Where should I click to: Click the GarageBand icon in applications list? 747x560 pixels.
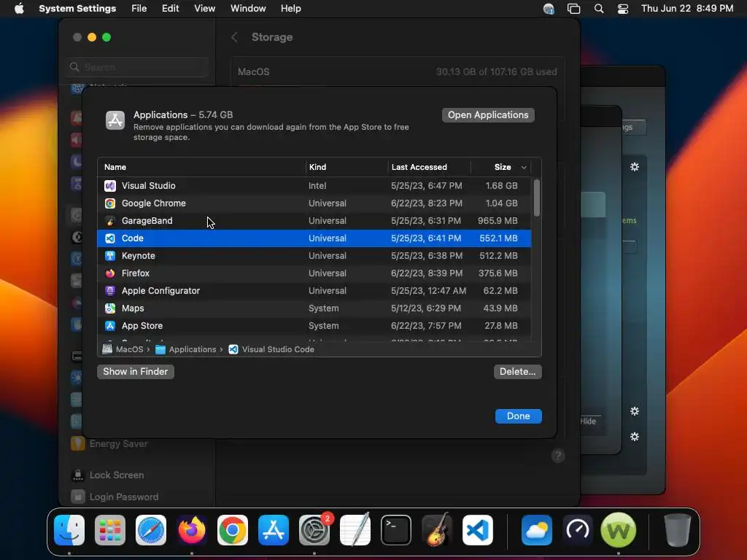pyautogui.click(x=110, y=221)
